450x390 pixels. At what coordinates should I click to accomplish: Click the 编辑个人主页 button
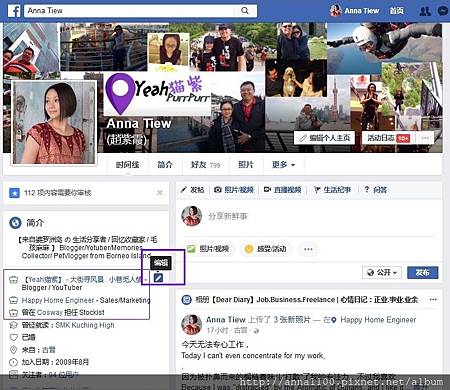324,138
